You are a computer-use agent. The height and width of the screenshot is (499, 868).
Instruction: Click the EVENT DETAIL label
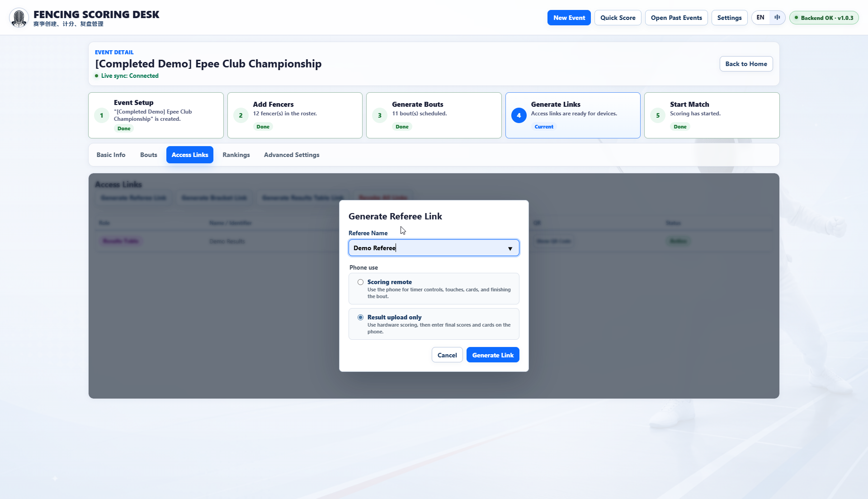[x=114, y=52]
